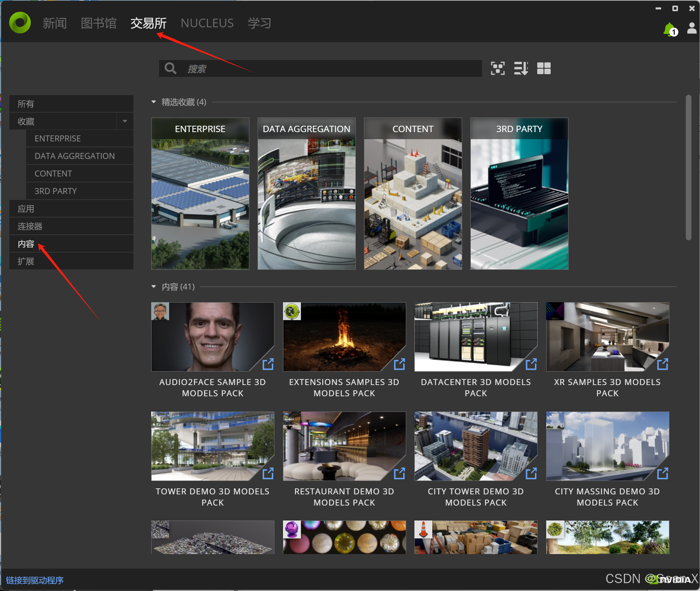Open external link icon on Extensions Samples pack
700x591 pixels.
(x=399, y=364)
